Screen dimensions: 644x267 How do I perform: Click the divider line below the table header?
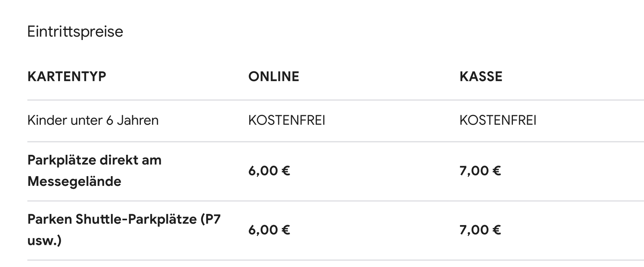[335, 100]
